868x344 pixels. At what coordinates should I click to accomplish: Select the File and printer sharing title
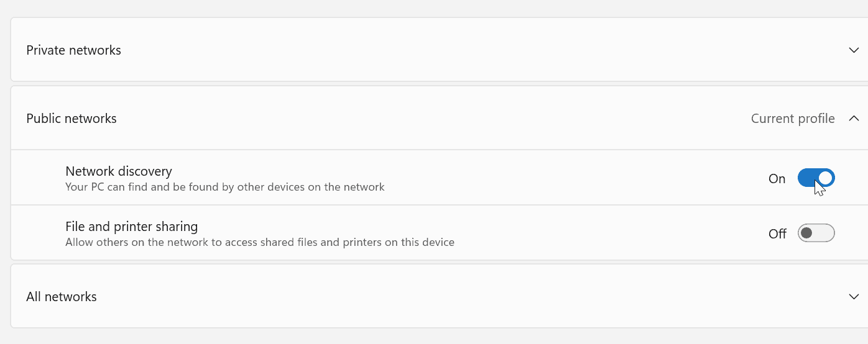pyautogui.click(x=131, y=226)
